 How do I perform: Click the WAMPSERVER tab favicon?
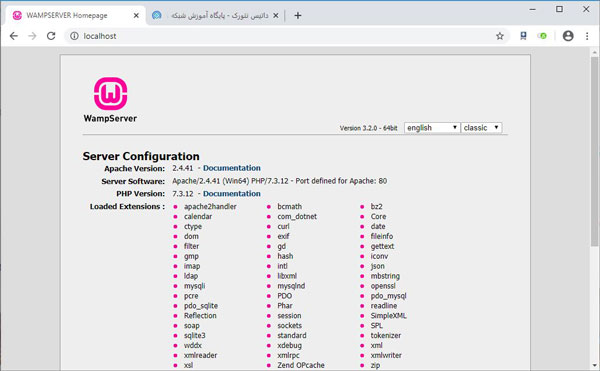pos(17,15)
